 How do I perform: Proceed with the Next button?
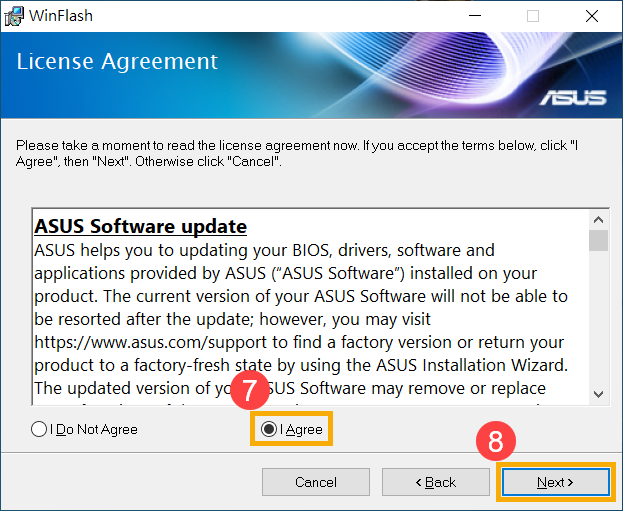click(x=555, y=482)
